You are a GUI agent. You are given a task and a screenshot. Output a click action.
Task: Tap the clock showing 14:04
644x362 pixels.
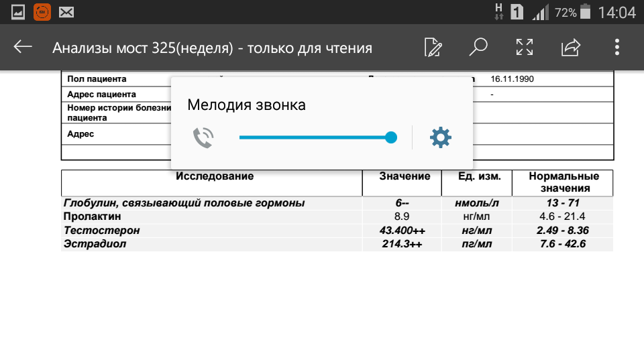coord(616,12)
